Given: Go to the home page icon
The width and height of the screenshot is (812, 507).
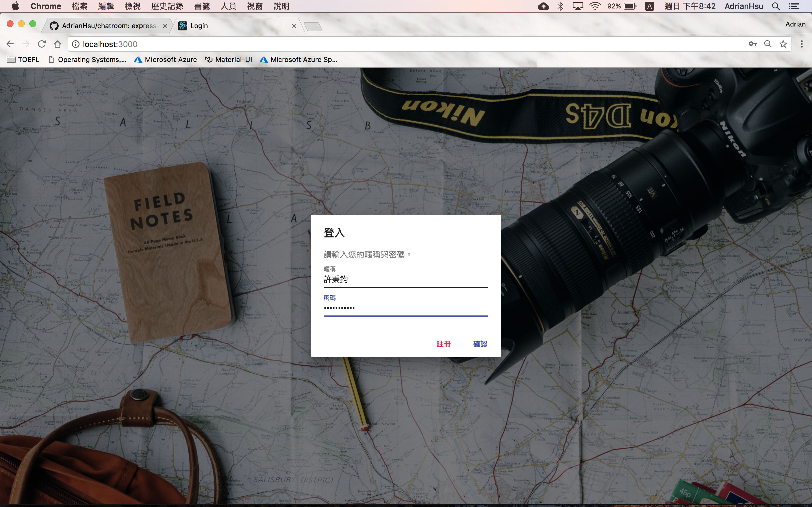Looking at the screenshot, I should [x=58, y=44].
